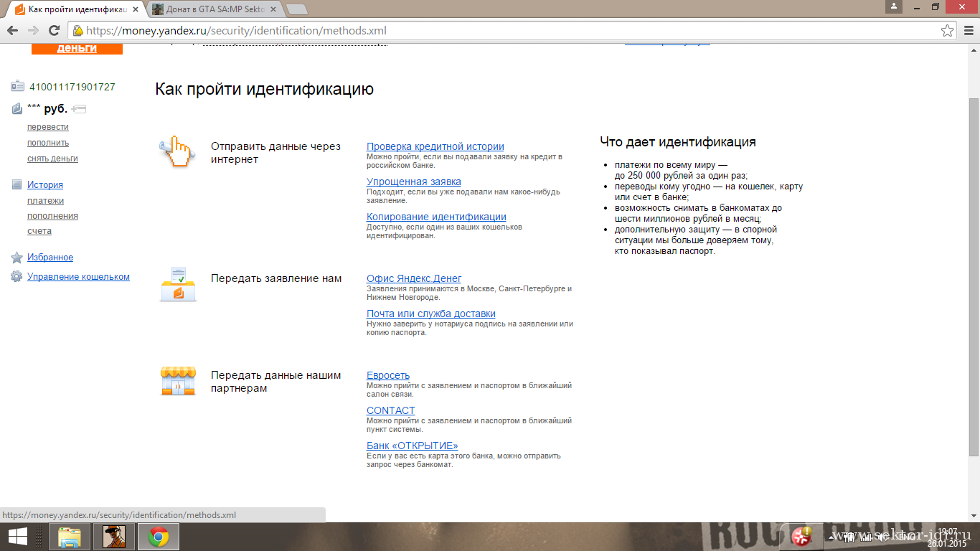This screenshot has height=551, width=980.
Task: Click the pointing hand internet icon
Action: click(x=176, y=152)
